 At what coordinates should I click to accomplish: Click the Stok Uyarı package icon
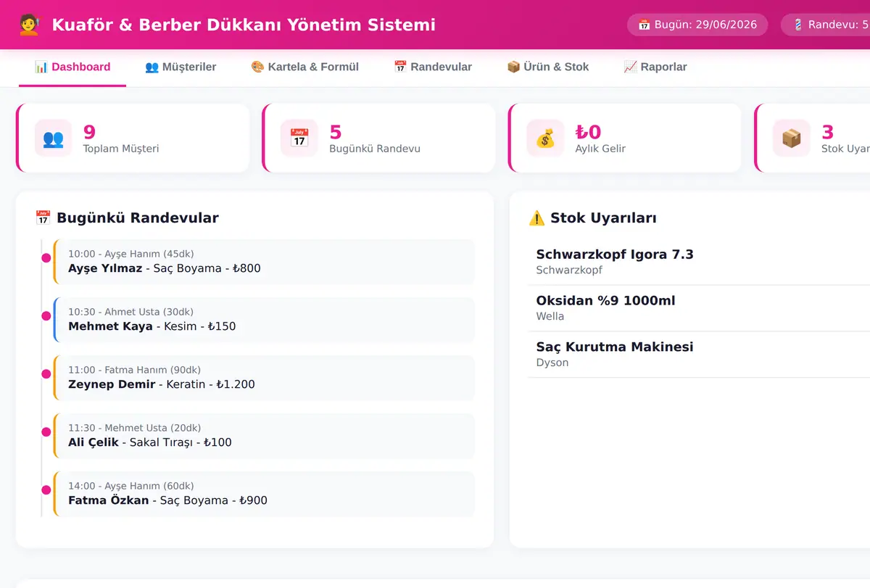pos(791,138)
